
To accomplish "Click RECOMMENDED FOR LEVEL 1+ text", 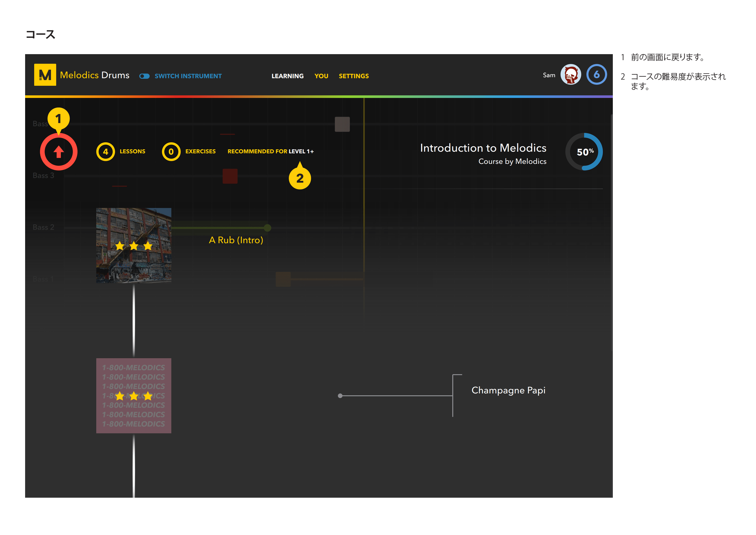I will 271,152.
